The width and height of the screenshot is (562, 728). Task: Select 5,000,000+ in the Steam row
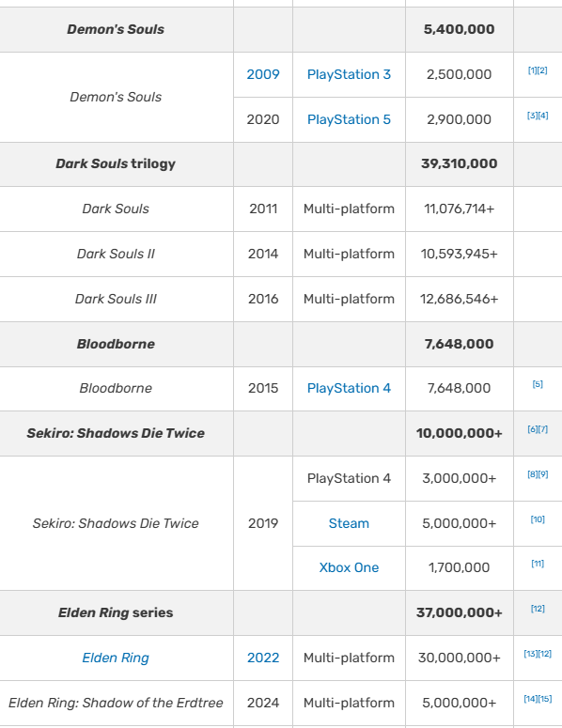pyautogui.click(x=459, y=523)
